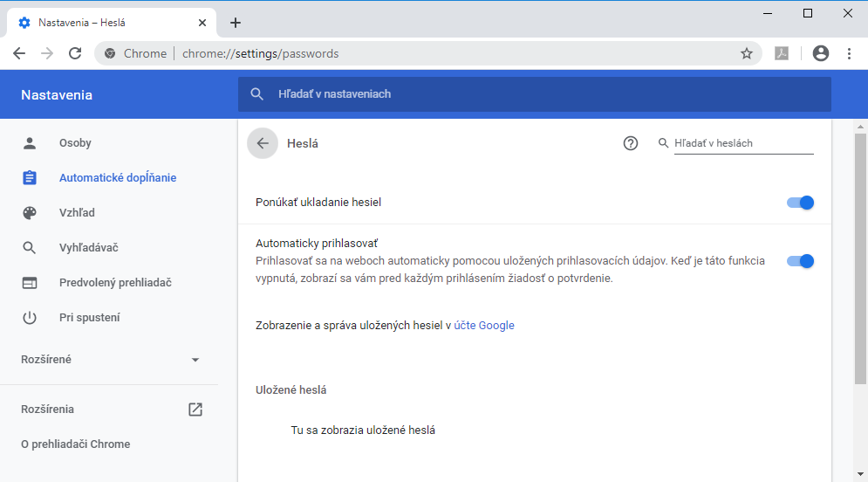This screenshot has width=868, height=482.
Task: Open the účte Google link
Action: (484, 326)
